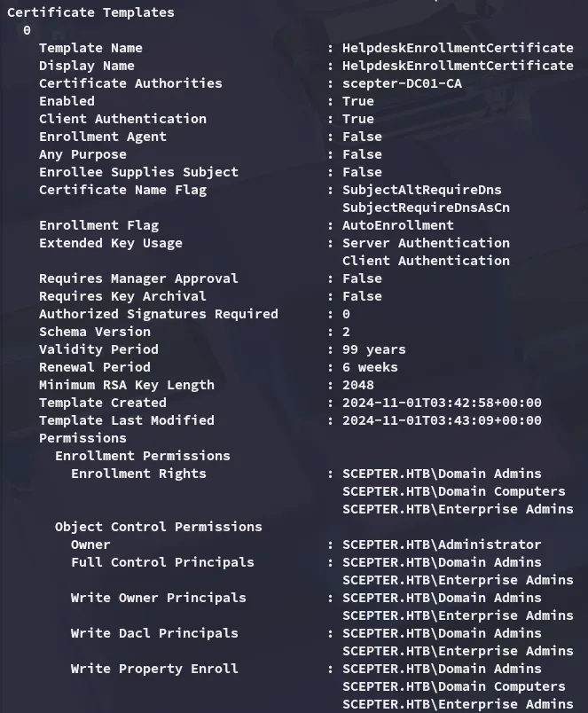Click the Owner value SCEPTER.HTB\Administrator
Image resolution: width=588 pixels, height=713 pixels.
coord(442,545)
